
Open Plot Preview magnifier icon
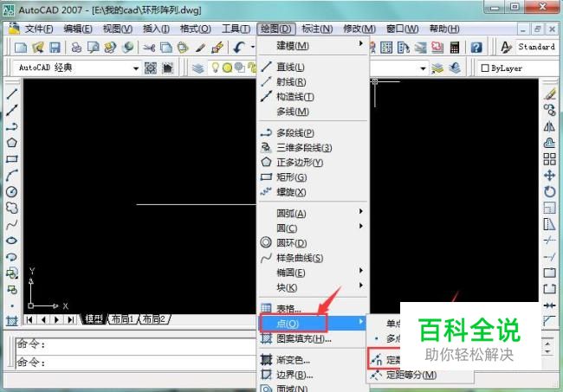tap(94, 48)
